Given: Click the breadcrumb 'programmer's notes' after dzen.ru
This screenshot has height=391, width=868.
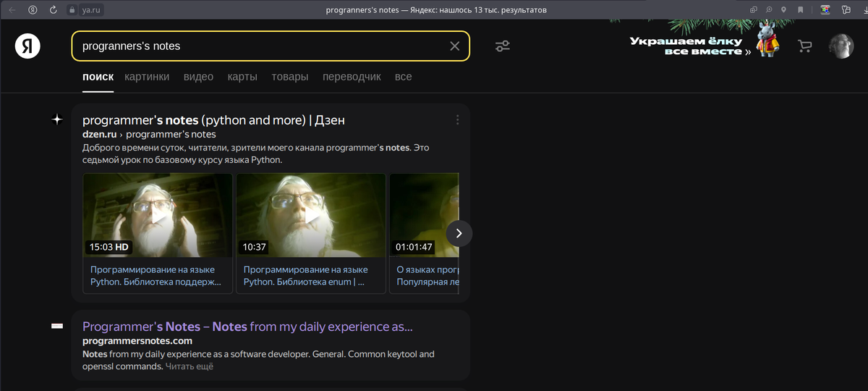Looking at the screenshot, I should click(171, 134).
